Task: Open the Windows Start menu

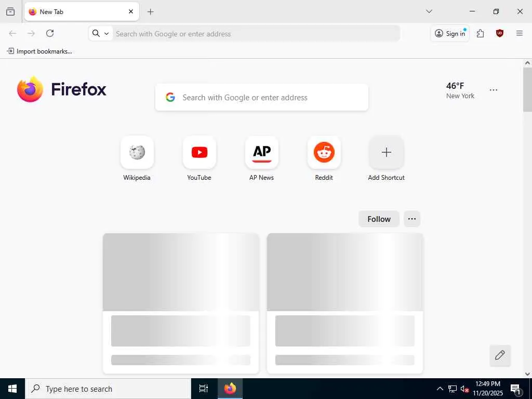Action: [12, 389]
